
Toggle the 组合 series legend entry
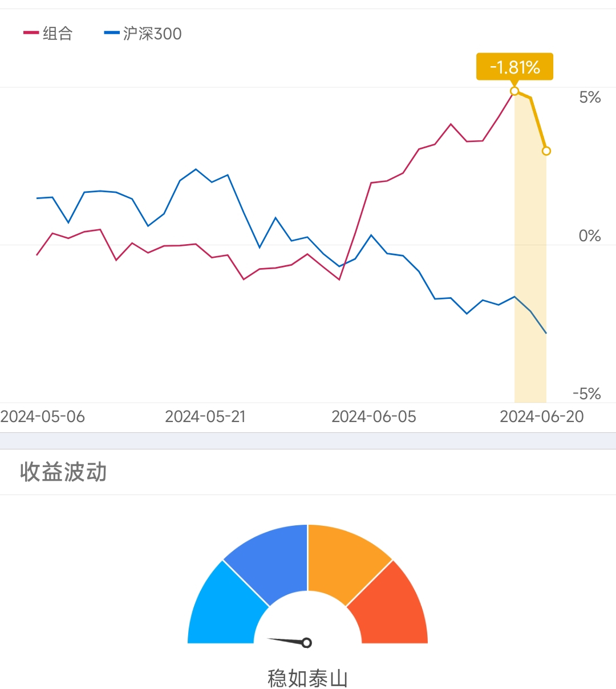(48, 34)
